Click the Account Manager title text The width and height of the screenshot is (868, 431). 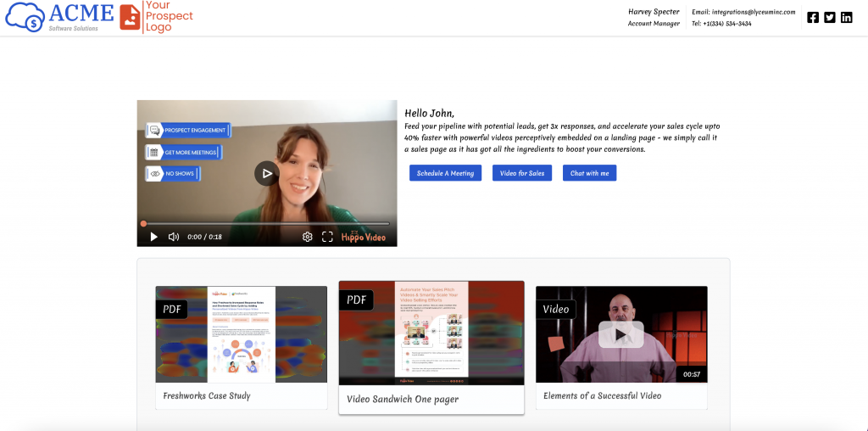click(x=654, y=24)
